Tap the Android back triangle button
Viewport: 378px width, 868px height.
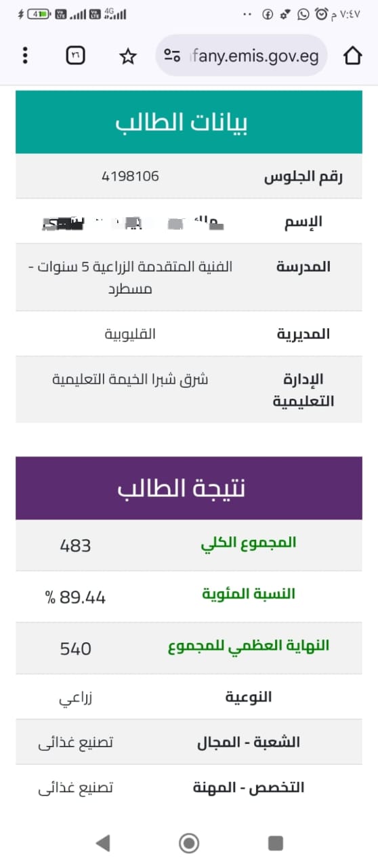(102, 843)
